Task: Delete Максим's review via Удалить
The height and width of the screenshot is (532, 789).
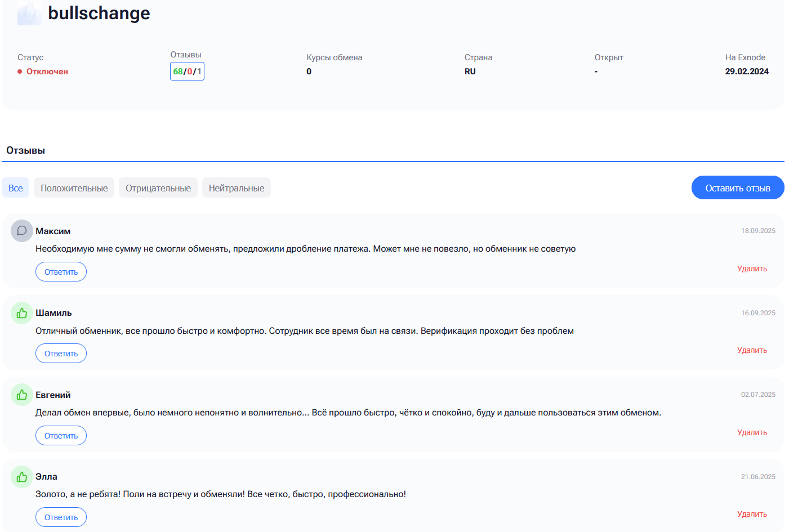Action: click(752, 269)
